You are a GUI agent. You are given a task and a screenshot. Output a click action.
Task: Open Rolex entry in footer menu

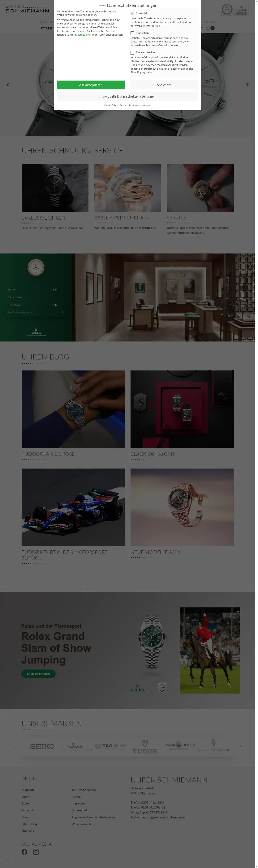26,803
